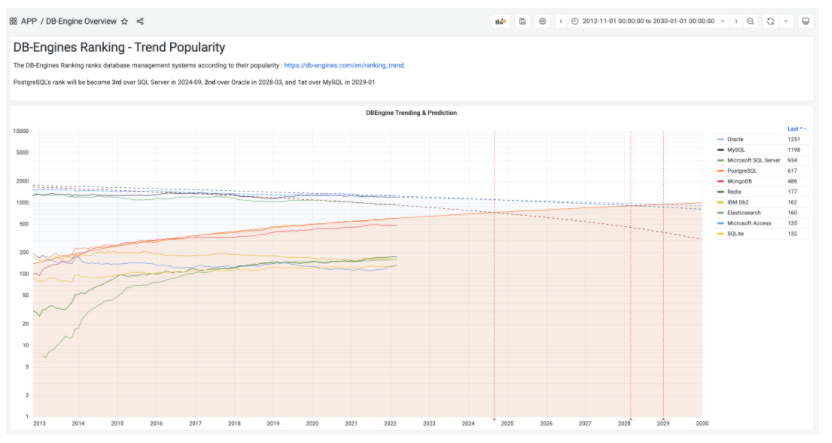This screenshot has width=832, height=443.
Task: Open the DBEngine Trending & Prediction panel title menu
Action: (411, 113)
